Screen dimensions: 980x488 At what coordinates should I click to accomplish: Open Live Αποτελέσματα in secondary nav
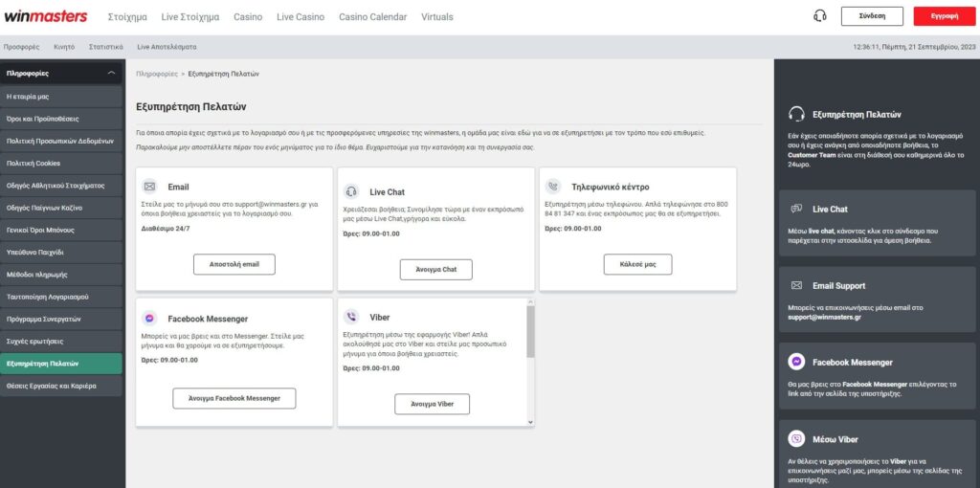(167, 46)
